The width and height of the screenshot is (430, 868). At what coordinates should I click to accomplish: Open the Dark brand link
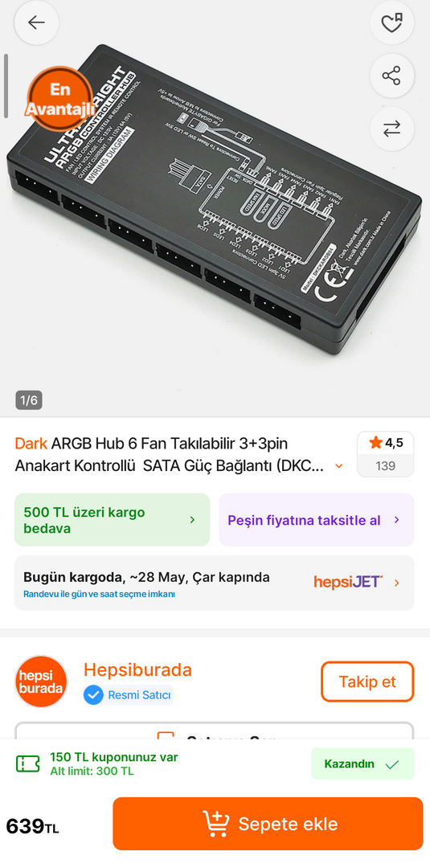tap(31, 444)
